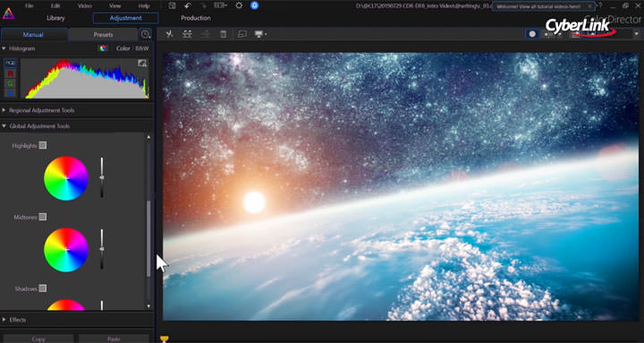Open the Edit menu
The height and width of the screenshot is (343, 644).
click(55, 5)
